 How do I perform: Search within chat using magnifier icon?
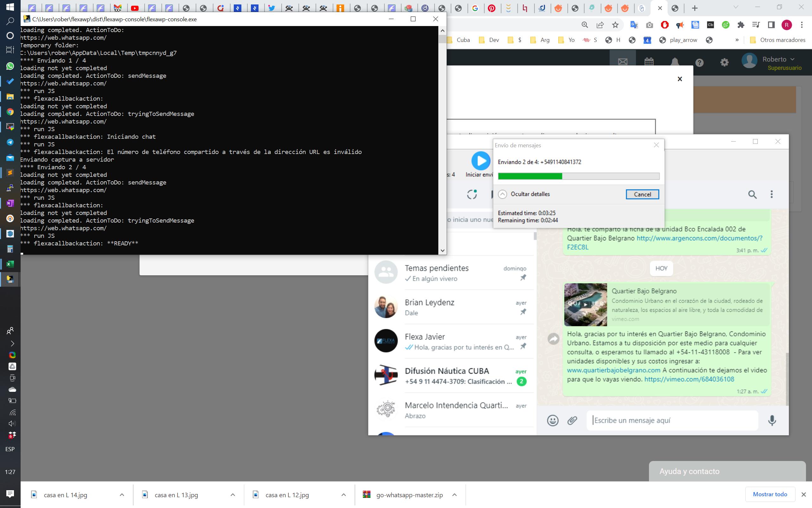pos(752,194)
